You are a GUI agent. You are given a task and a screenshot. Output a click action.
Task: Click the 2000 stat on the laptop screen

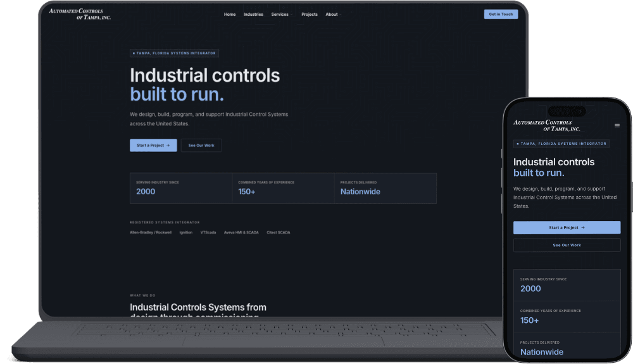click(x=181, y=188)
